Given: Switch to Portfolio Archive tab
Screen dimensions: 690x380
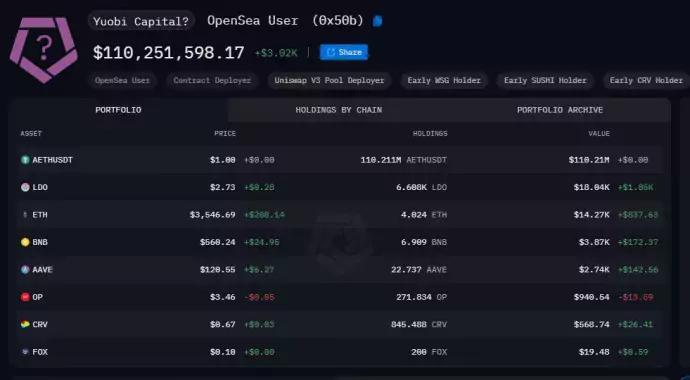Looking at the screenshot, I should point(560,110).
